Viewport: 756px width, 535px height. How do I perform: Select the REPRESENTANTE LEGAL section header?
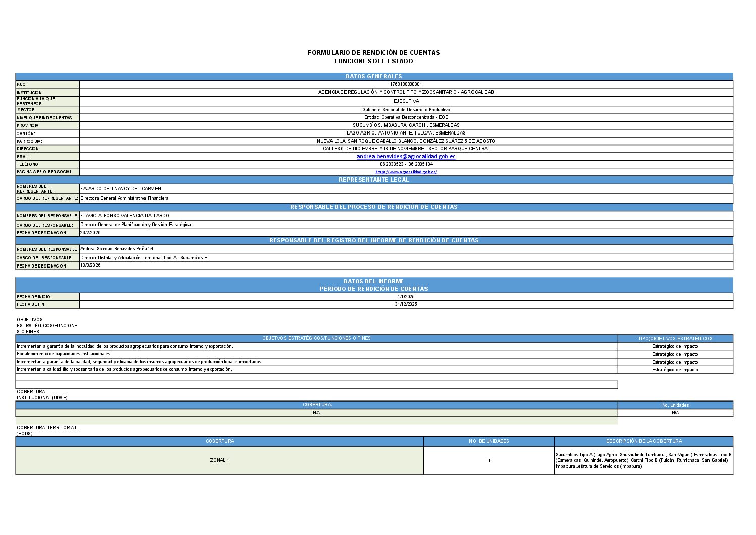(x=374, y=180)
